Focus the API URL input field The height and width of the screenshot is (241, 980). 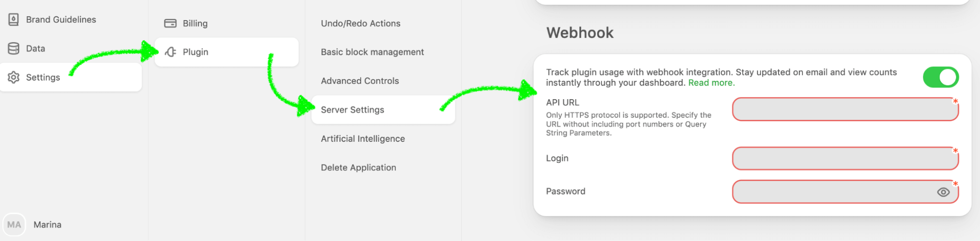click(844, 109)
